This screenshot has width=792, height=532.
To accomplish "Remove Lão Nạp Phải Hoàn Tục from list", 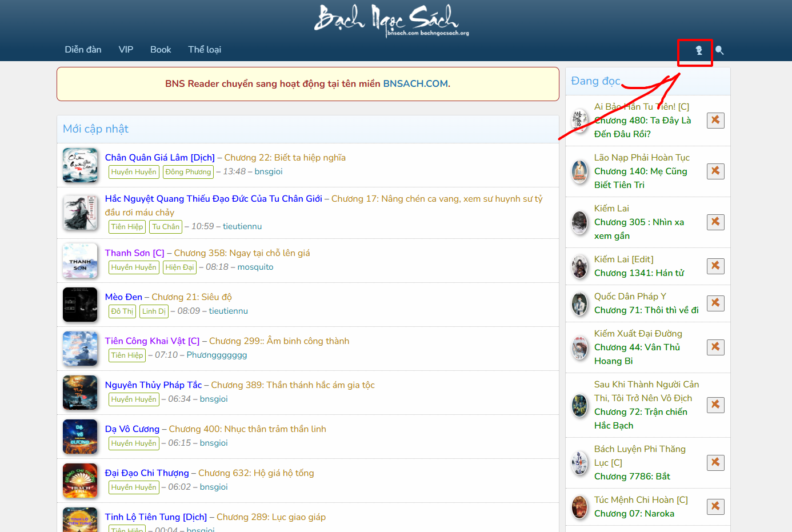I will 715,171.
